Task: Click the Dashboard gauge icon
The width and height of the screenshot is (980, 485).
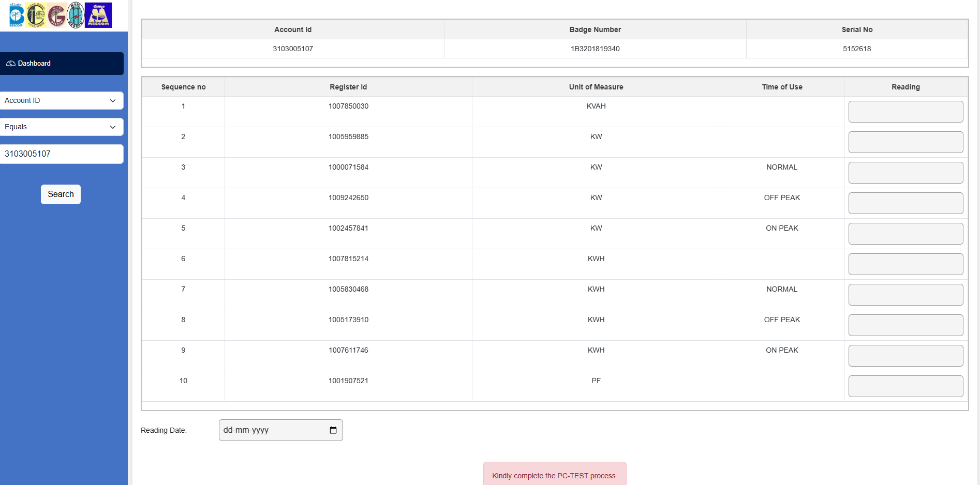Action: pyautogui.click(x=10, y=64)
